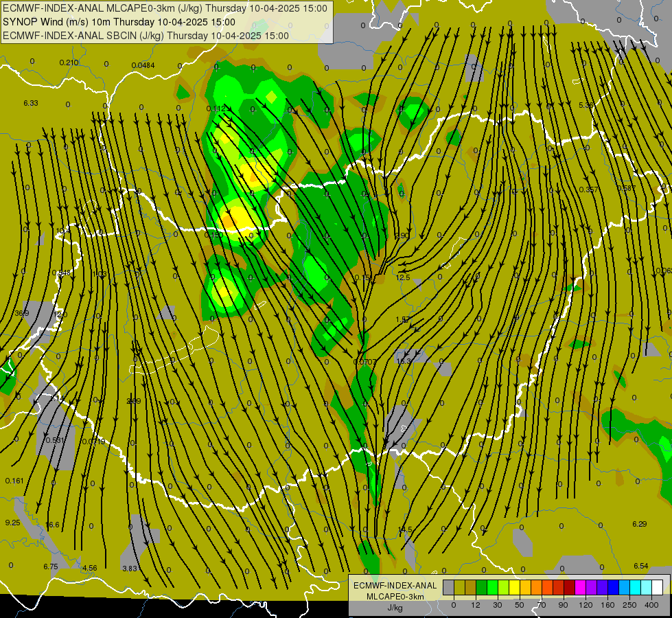This screenshot has width=672, height=618.
Task: Click the map value 5.36
Action: coord(586,105)
